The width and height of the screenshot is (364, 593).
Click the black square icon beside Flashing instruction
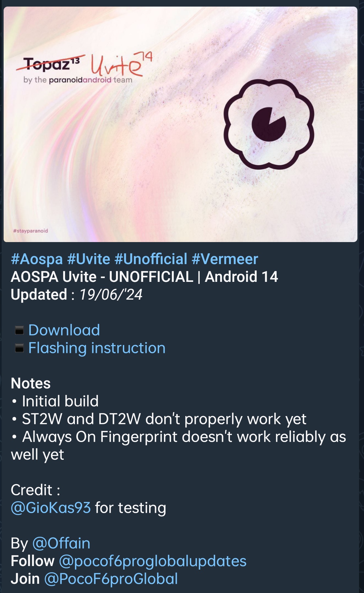pos(19,348)
